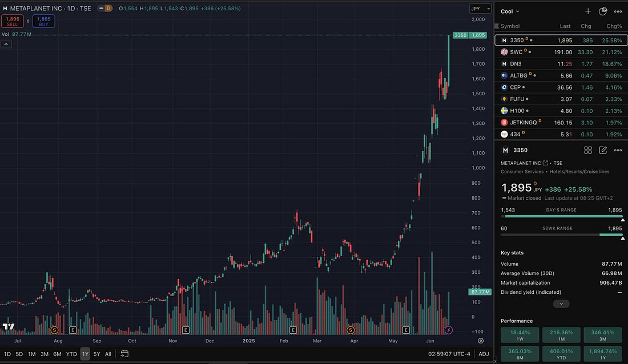Open the details grid layout icon
This screenshot has width=628, height=364.
[x=588, y=150]
